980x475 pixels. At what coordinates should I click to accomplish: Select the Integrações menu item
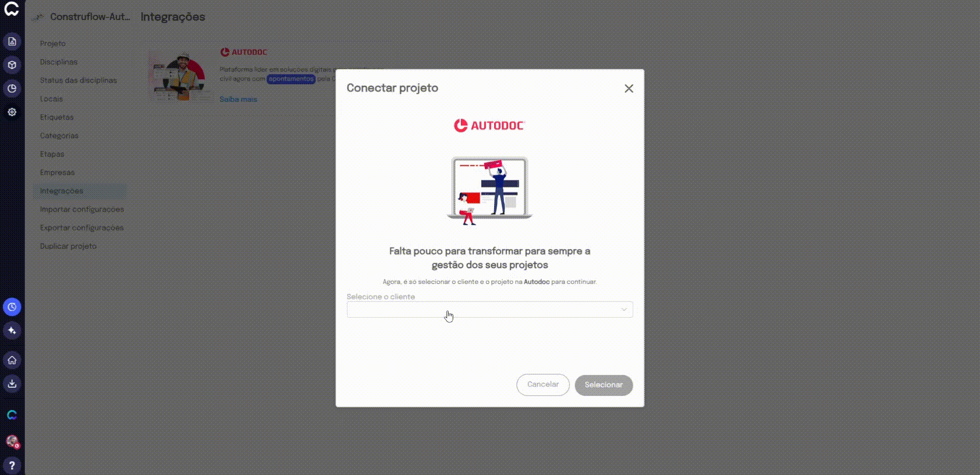point(61,191)
